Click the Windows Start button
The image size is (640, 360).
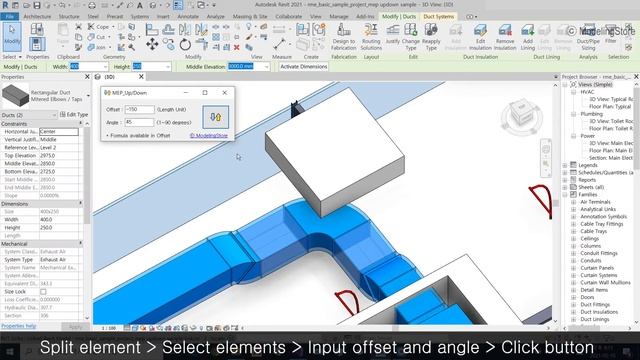(x=10, y=351)
